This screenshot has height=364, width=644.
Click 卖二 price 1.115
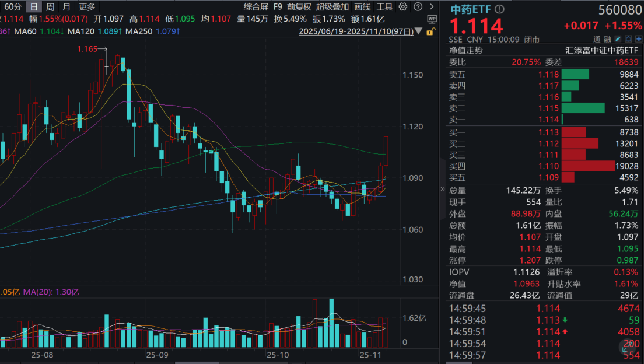click(x=549, y=108)
